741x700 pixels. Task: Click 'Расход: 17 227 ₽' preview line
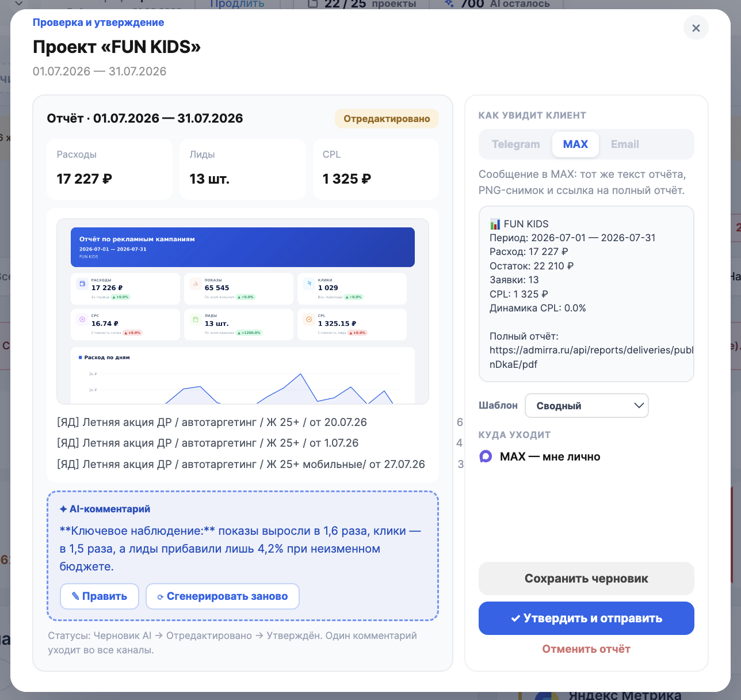[529, 252]
